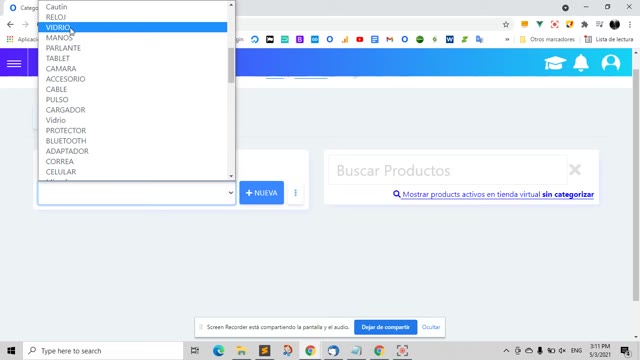Open the Google Translate bookmark icon
The height and width of the screenshot is (360, 640).
(x=479, y=39)
